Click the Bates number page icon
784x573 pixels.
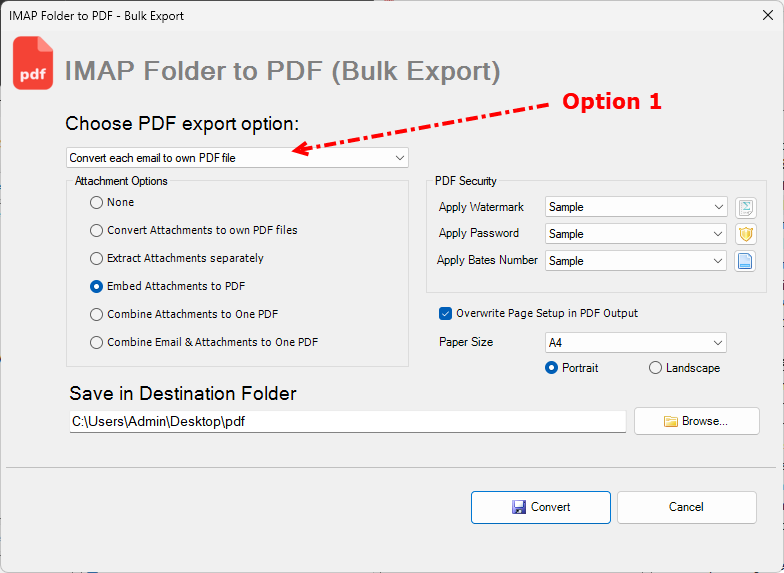745,261
